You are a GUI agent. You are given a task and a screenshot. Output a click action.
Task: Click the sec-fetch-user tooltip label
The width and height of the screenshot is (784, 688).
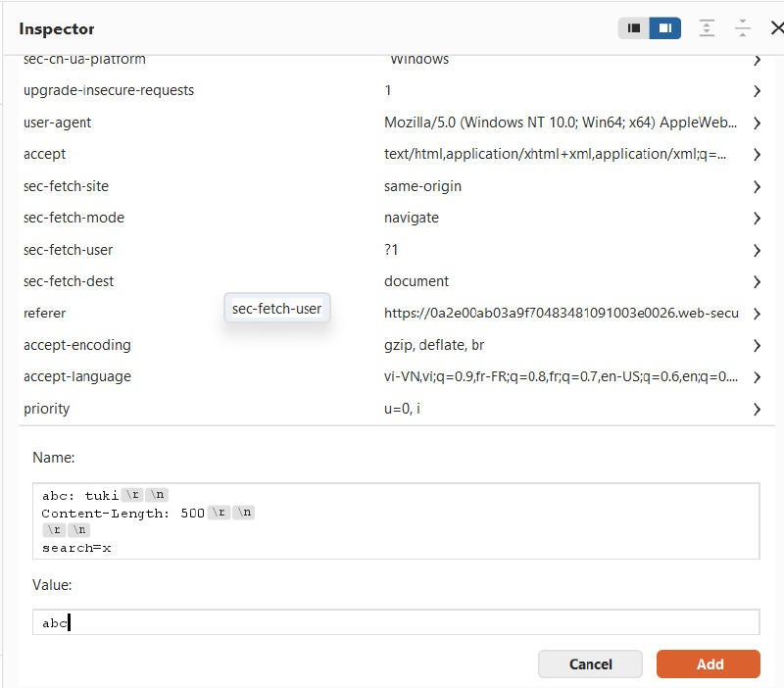(277, 309)
